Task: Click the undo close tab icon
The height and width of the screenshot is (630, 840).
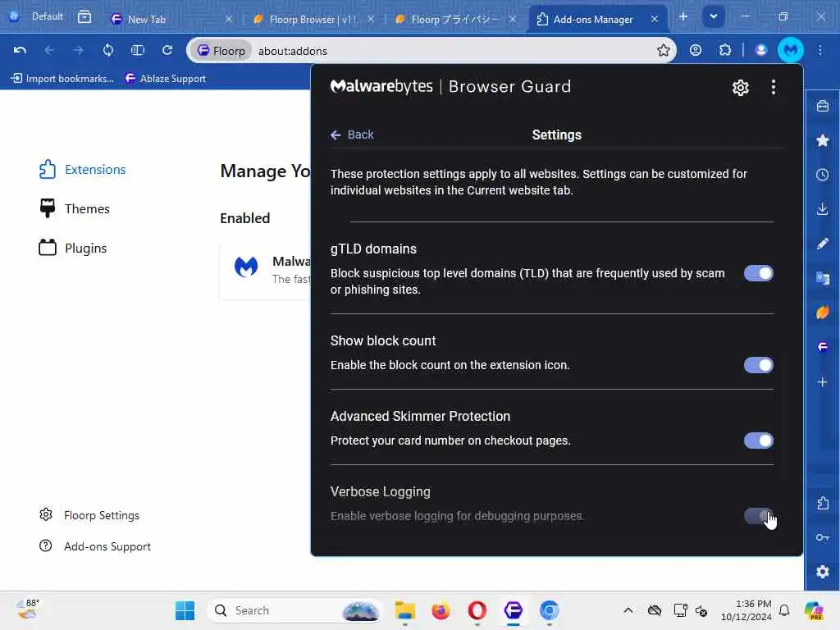Action: 20,50
